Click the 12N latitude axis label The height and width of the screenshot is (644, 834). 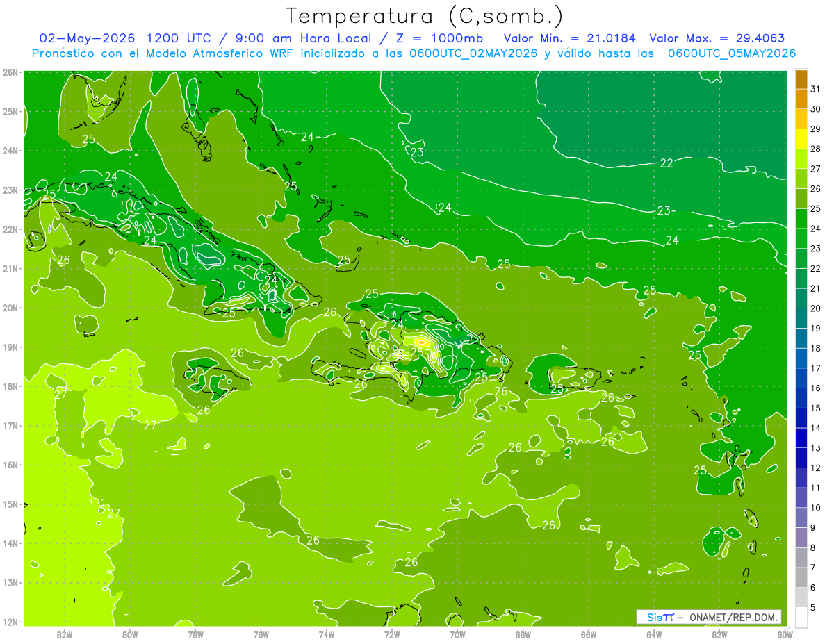(10, 622)
